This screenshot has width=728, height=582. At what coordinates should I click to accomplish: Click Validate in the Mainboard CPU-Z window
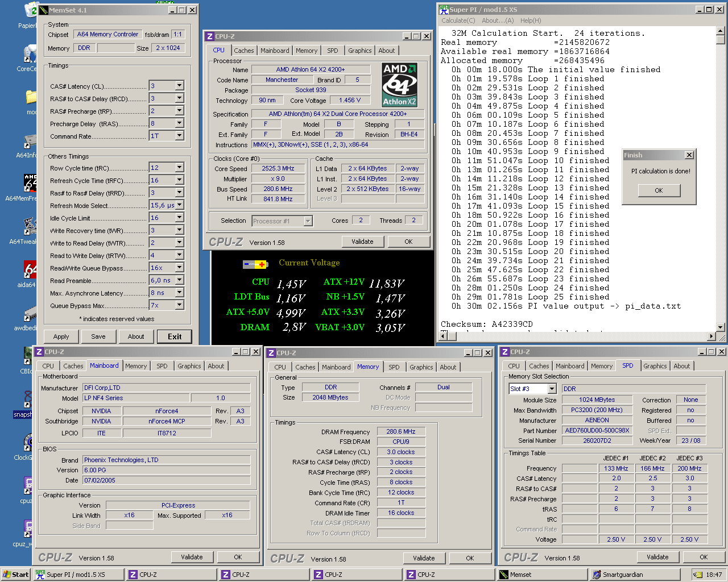(x=192, y=557)
